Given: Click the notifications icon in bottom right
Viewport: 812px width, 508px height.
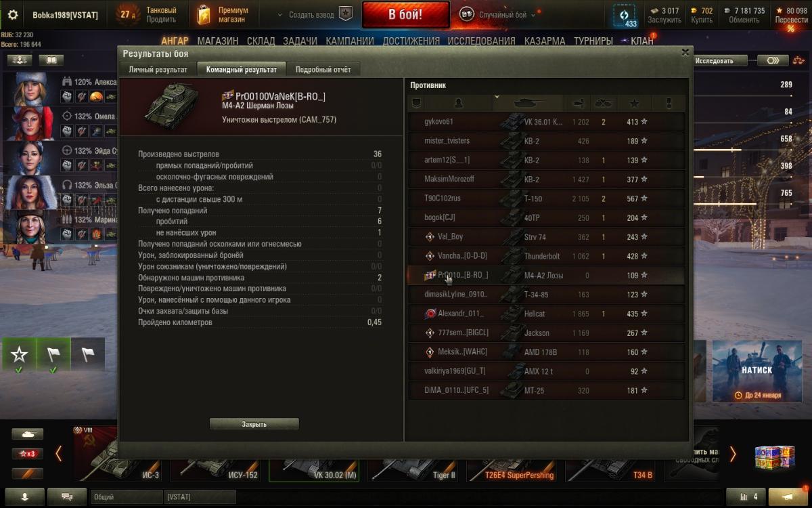Looking at the screenshot, I should pos(788,496).
